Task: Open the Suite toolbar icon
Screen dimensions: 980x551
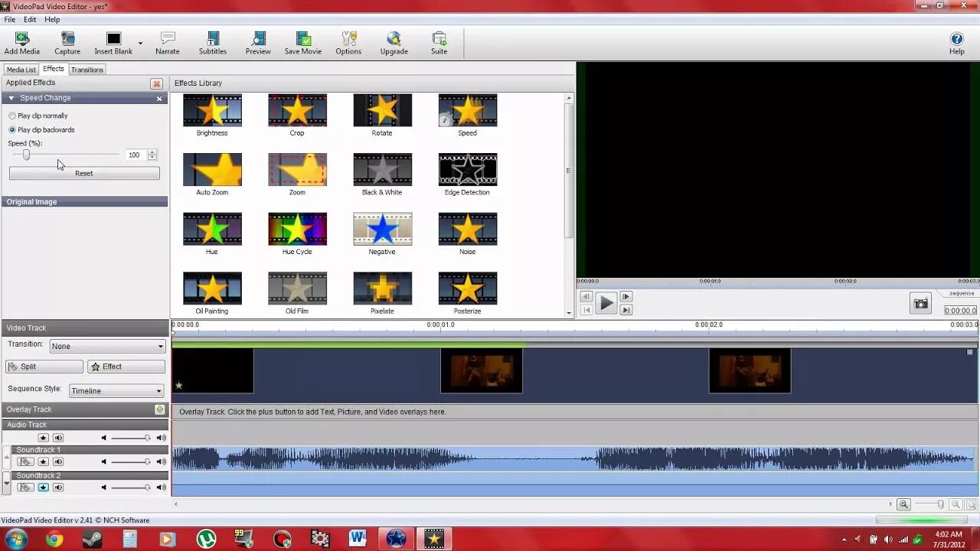Action: tap(439, 44)
